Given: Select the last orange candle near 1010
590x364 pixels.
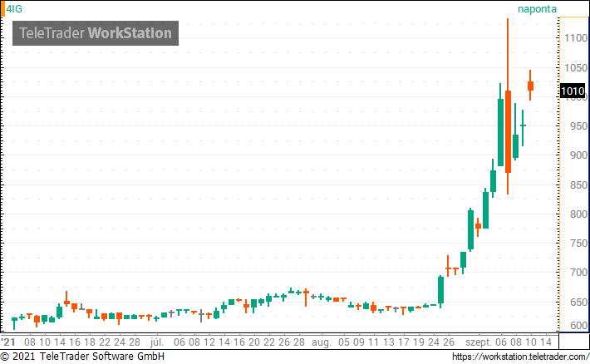Looking at the screenshot, I should click(530, 86).
